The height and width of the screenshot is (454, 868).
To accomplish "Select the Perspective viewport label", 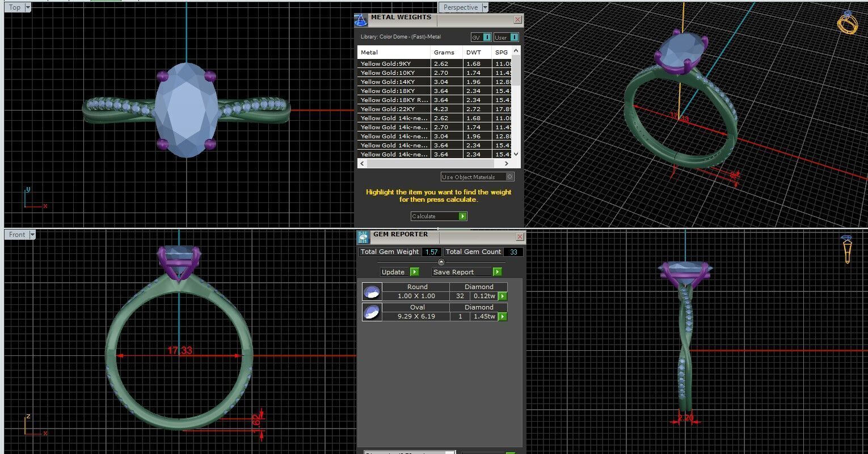I will pyautogui.click(x=460, y=7).
